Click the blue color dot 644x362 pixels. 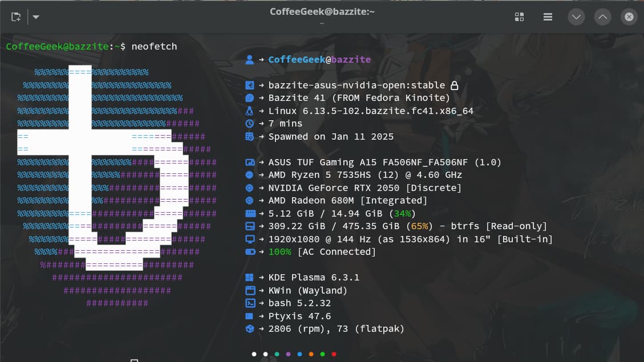(x=300, y=354)
